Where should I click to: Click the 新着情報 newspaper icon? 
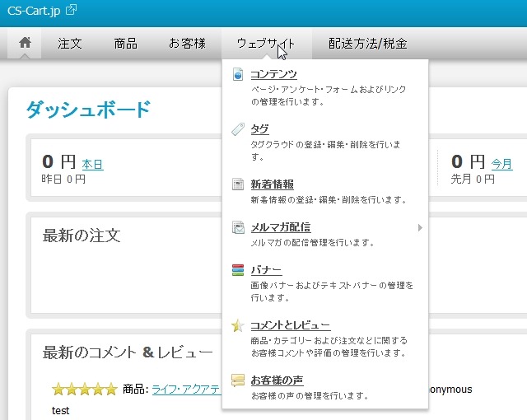pos(237,184)
